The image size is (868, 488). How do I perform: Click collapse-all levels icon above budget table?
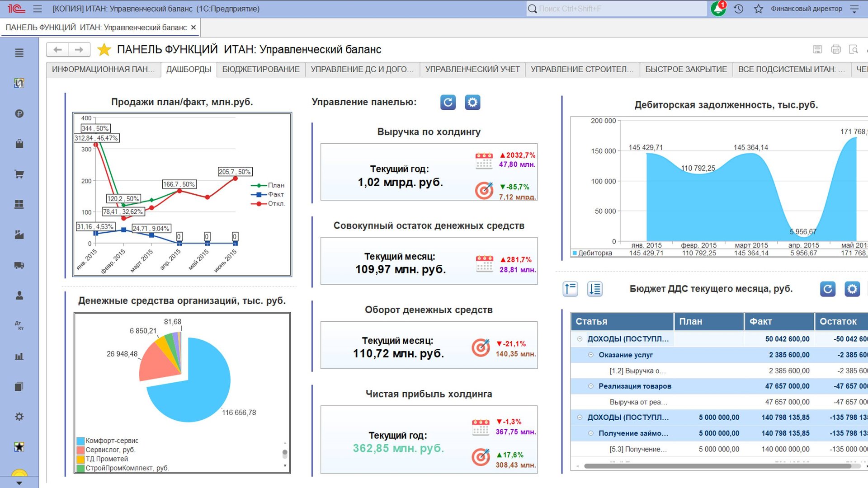[x=571, y=289]
